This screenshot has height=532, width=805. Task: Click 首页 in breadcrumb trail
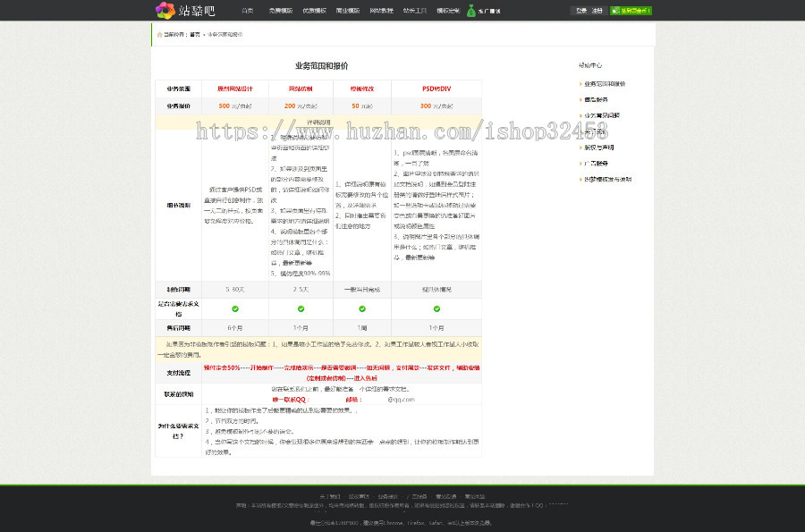coord(195,35)
